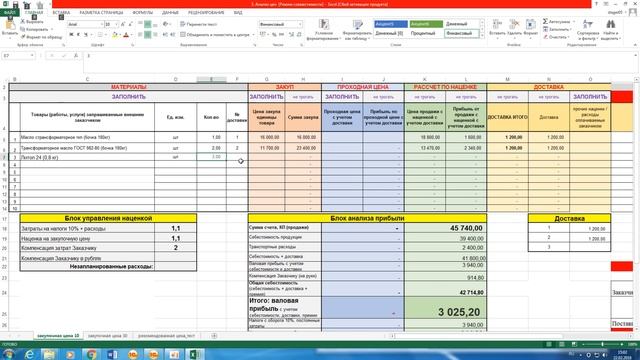
Task: Click cell with total 45 740,00
Action: [445, 228]
